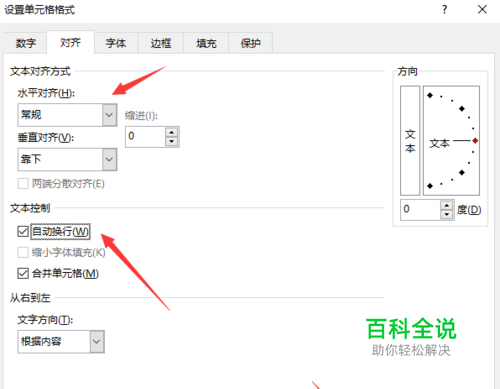This screenshot has width=500, height=389.
Task: Click the red orientation dial marker
Action: pyautogui.click(x=475, y=141)
